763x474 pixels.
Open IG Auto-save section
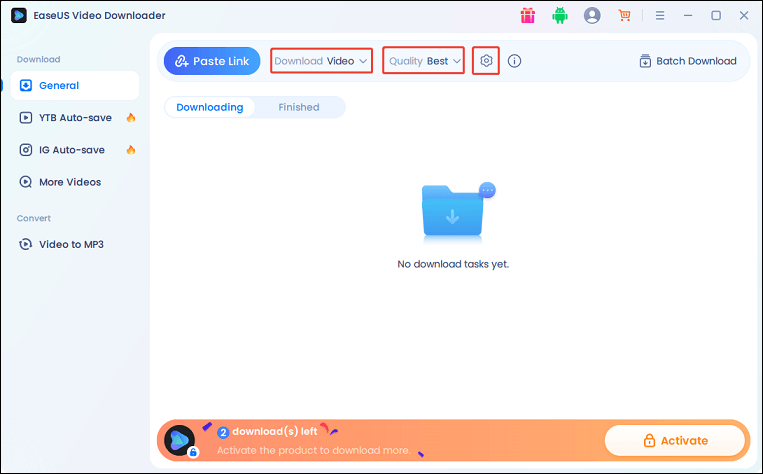click(75, 150)
